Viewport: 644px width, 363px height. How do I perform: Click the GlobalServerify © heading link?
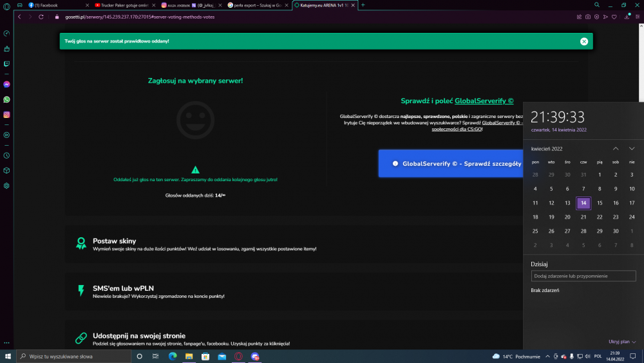tap(484, 101)
